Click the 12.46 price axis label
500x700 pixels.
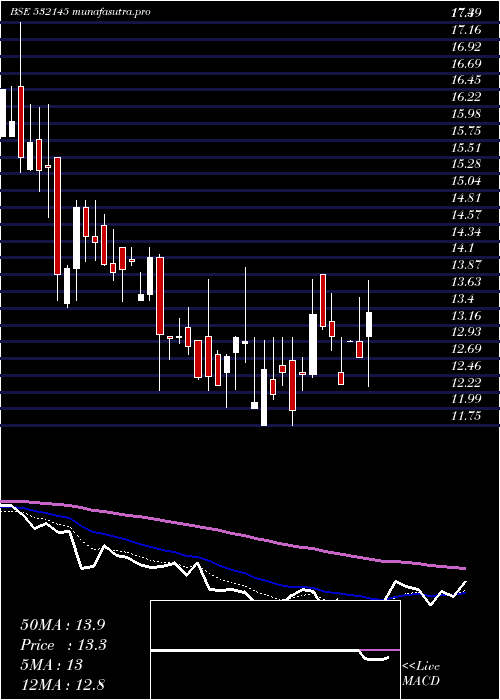[x=466, y=366]
